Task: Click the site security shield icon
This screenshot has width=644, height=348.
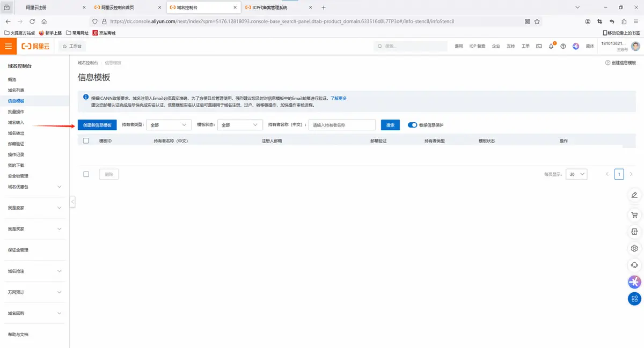Action: coord(95,21)
